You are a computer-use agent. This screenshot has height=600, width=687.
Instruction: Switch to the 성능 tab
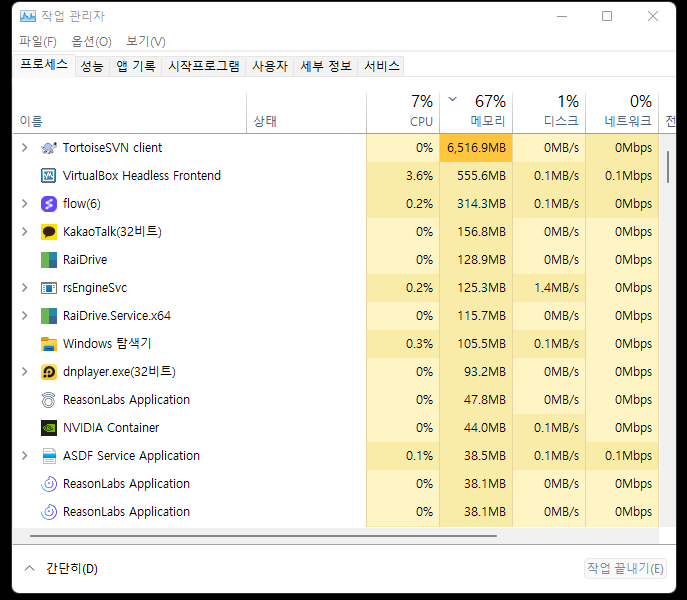[92, 66]
